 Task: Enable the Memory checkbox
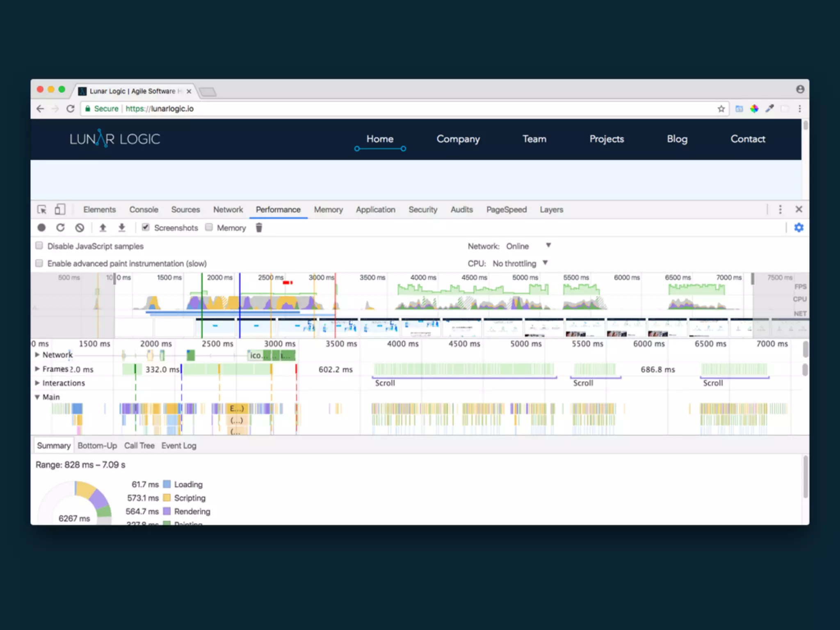209,227
